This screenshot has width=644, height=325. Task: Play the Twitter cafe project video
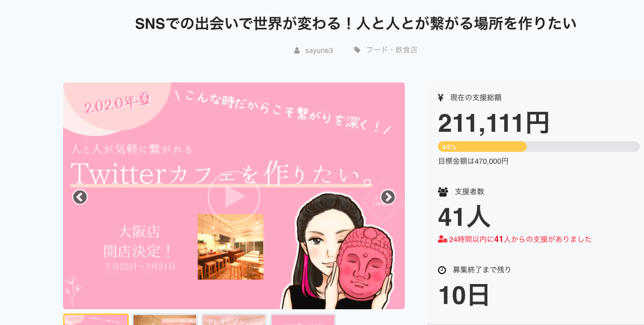tap(234, 196)
